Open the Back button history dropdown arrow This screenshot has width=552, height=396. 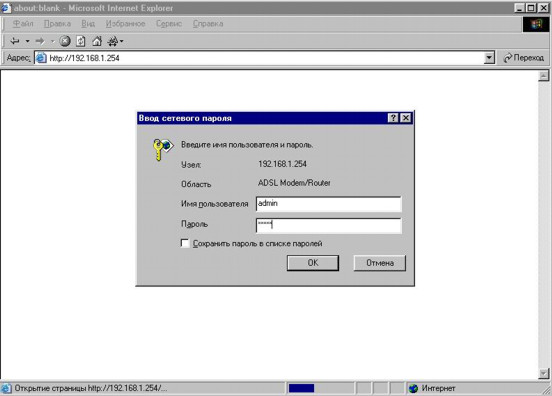click(x=27, y=41)
